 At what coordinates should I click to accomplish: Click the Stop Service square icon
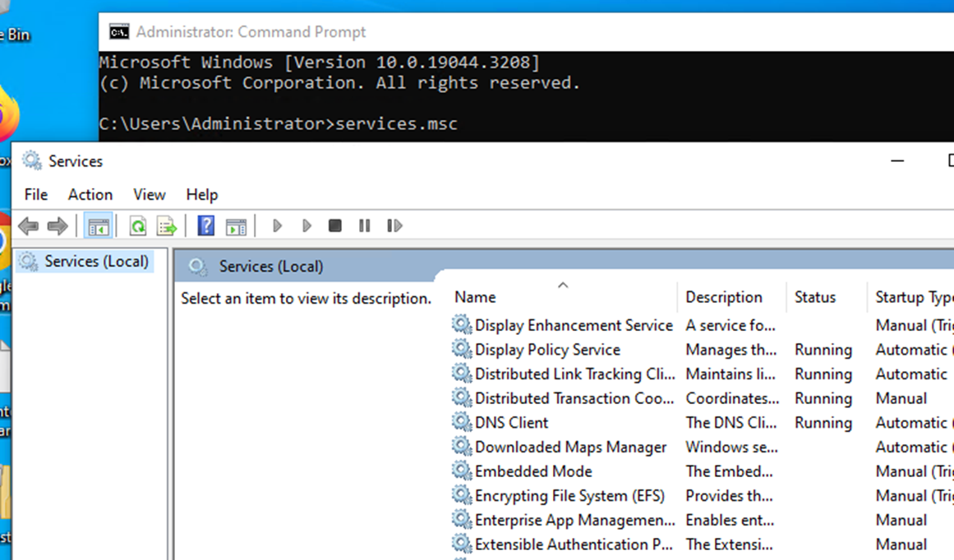(x=334, y=226)
